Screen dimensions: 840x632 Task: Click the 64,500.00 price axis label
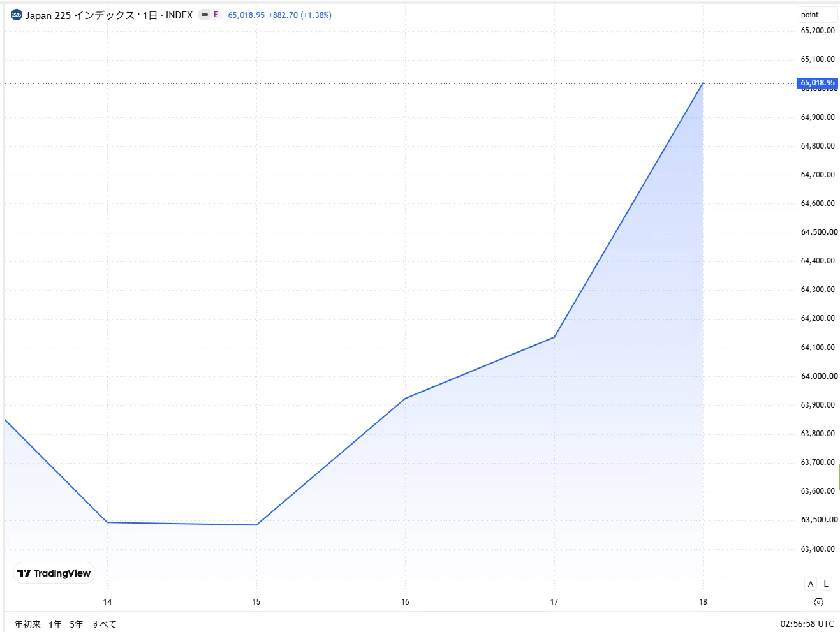820,232
